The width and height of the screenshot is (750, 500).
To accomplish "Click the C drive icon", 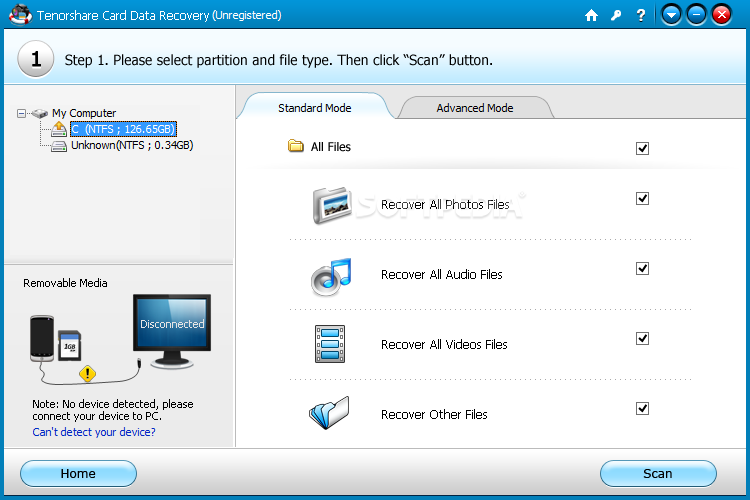I will coord(59,129).
